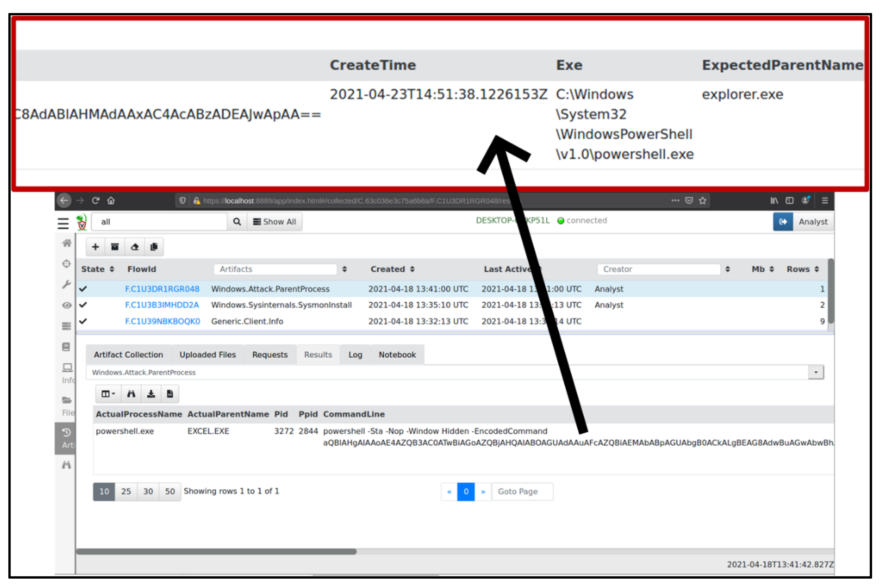Click the copy collection icon

click(x=154, y=247)
